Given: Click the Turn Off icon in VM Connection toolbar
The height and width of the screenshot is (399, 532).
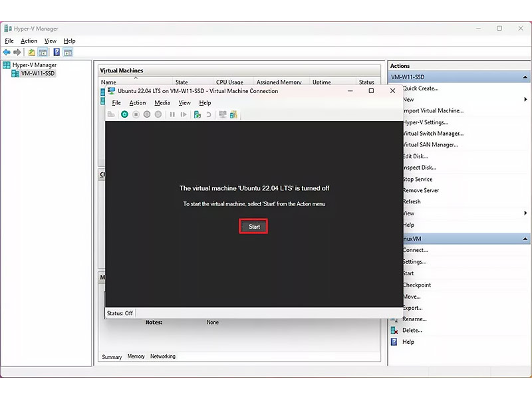Looking at the screenshot, I should click(x=136, y=114).
